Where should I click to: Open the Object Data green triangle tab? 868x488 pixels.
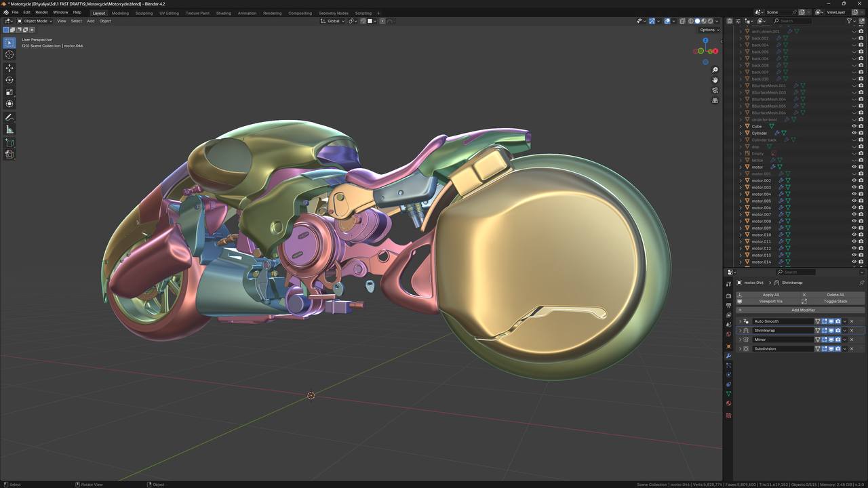tap(728, 394)
